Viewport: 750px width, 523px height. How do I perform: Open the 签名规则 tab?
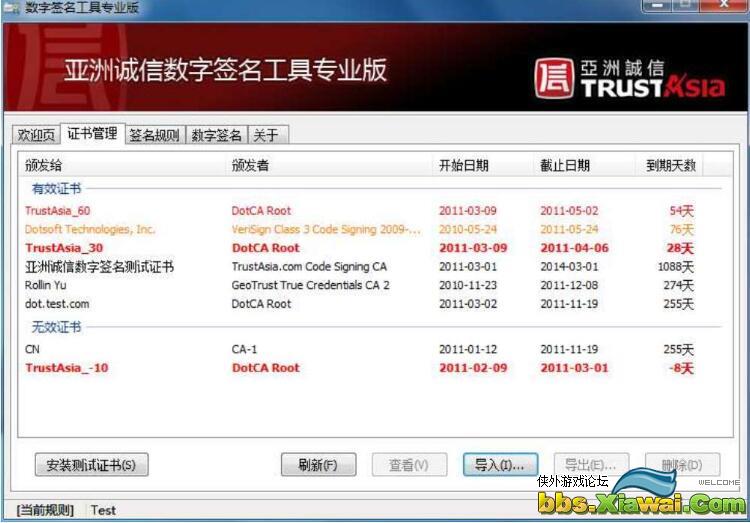pyautogui.click(x=154, y=136)
